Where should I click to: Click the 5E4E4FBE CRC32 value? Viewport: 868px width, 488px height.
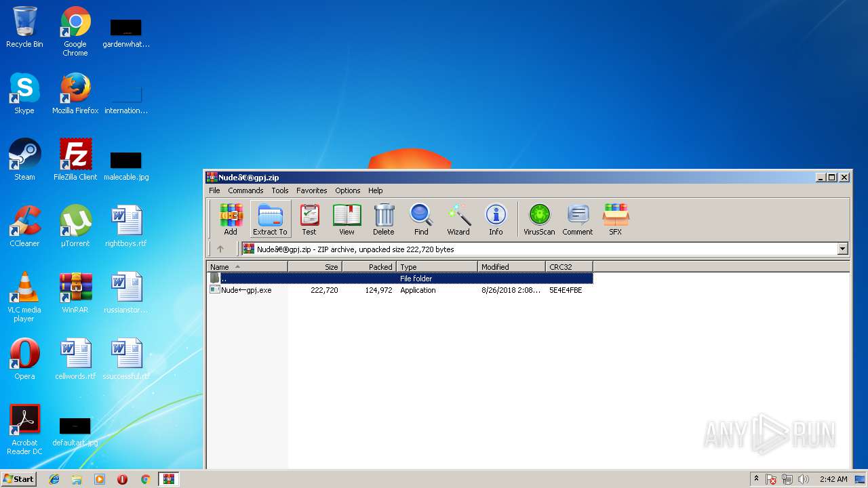566,290
